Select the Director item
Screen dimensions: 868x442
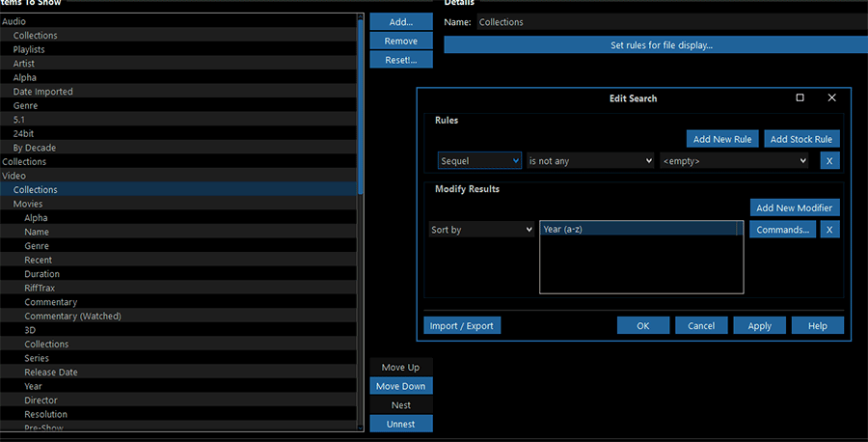pyautogui.click(x=178, y=400)
